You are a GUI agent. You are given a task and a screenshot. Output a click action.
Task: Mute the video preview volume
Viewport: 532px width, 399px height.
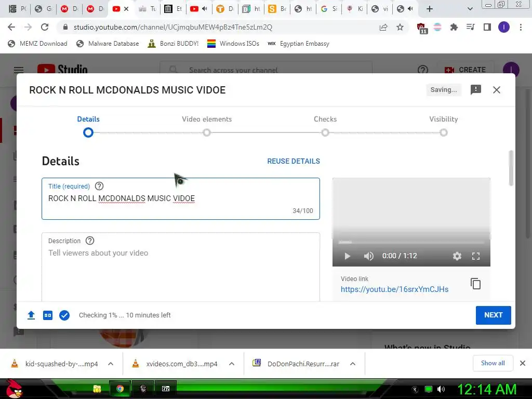click(x=368, y=256)
